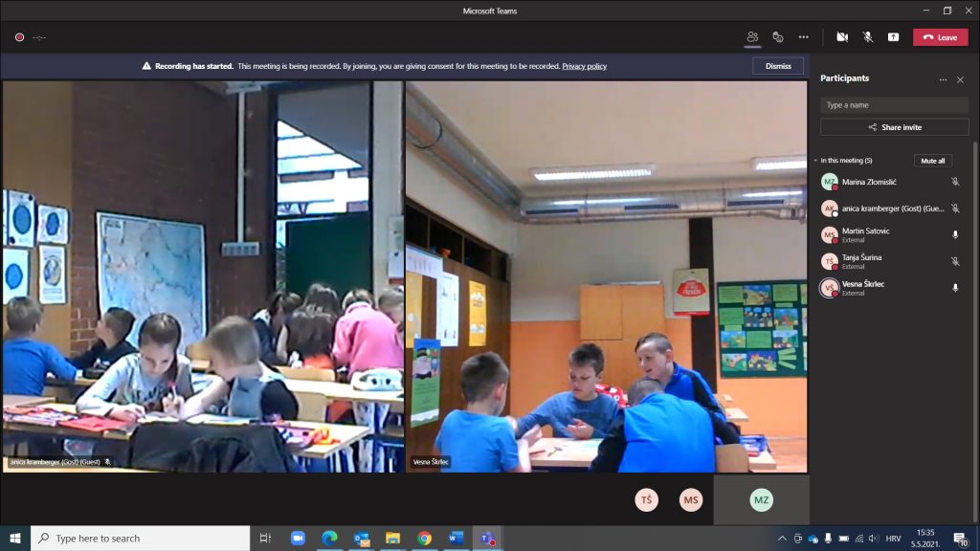Open the more actions ellipsis in meeting toolbar
The image size is (980, 551).
[804, 37]
